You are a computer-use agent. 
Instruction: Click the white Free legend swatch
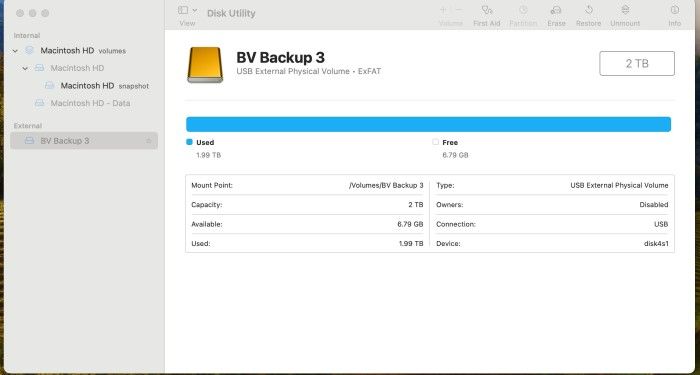pos(435,142)
